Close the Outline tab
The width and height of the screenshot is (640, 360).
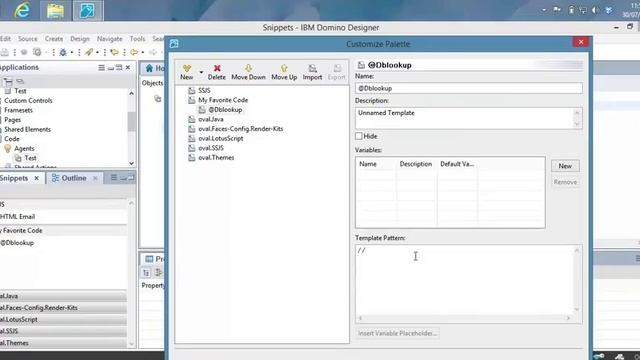(95, 178)
